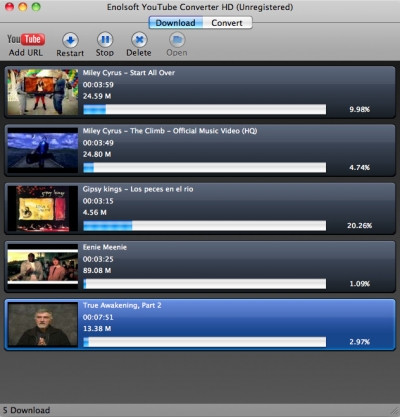
Task: Click the file size 89.08 M
Action: tap(97, 270)
